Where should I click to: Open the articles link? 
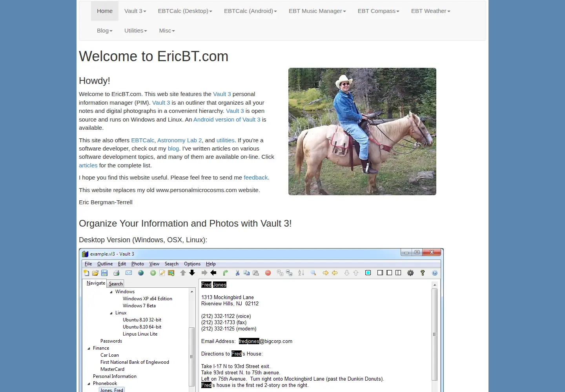(x=88, y=165)
